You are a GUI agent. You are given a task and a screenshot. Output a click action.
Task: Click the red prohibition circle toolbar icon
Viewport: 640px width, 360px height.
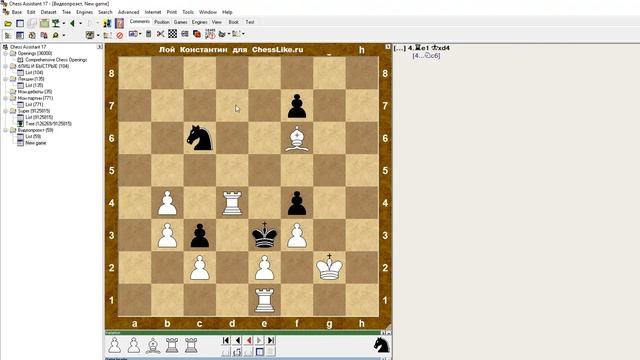[120, 36]
